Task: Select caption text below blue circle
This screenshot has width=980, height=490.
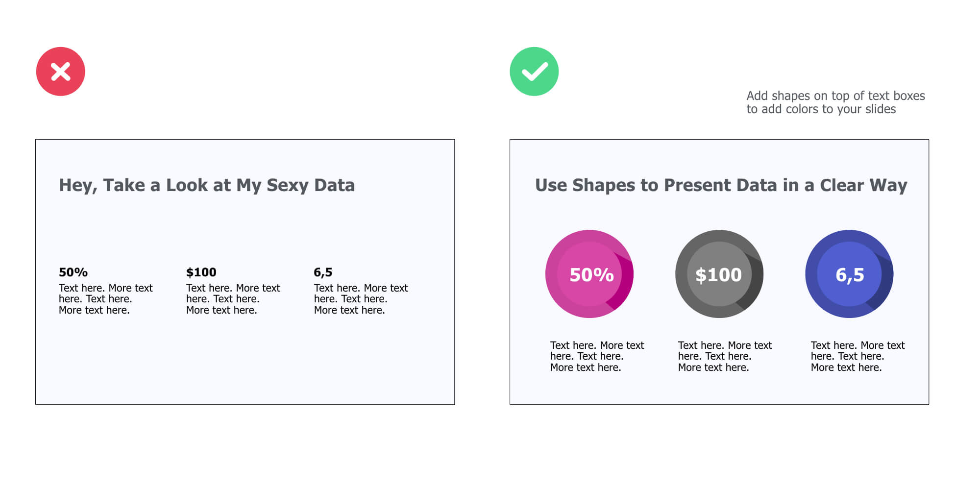Action: 858,356
